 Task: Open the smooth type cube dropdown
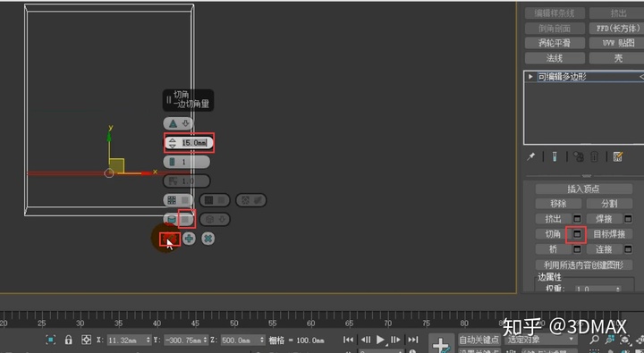(x=215, y=220)
